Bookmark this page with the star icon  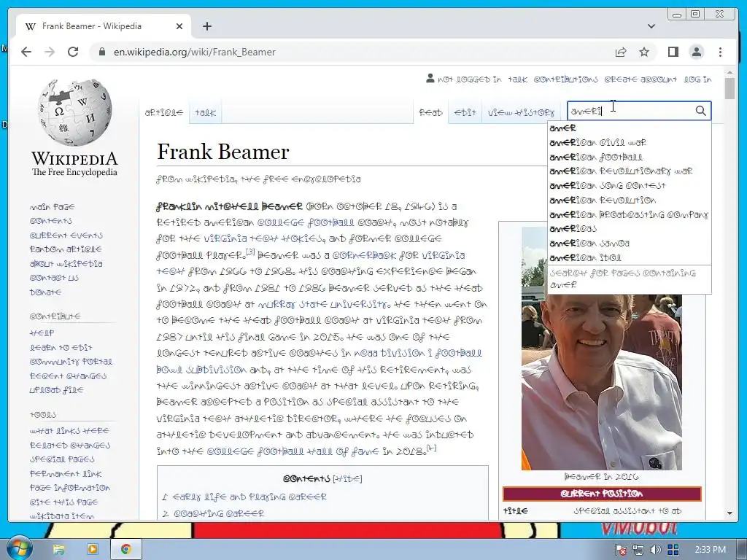[x=644, y=52]
